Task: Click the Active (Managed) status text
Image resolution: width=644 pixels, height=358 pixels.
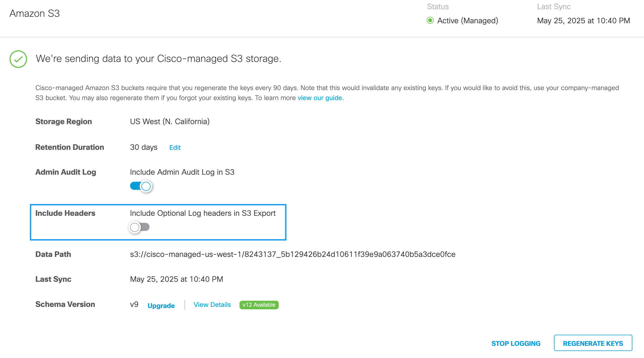Action: 467,21
